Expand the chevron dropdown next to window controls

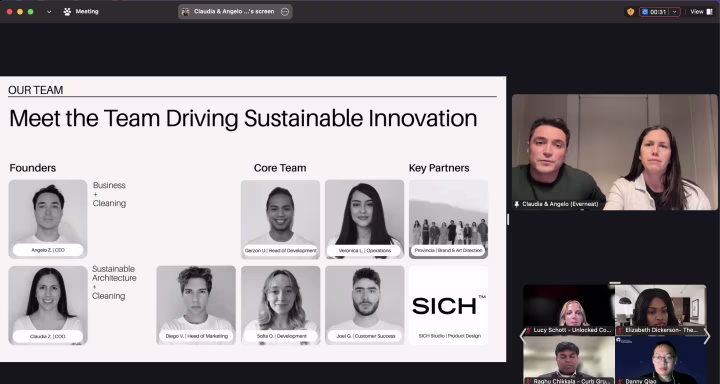point(49,12)
